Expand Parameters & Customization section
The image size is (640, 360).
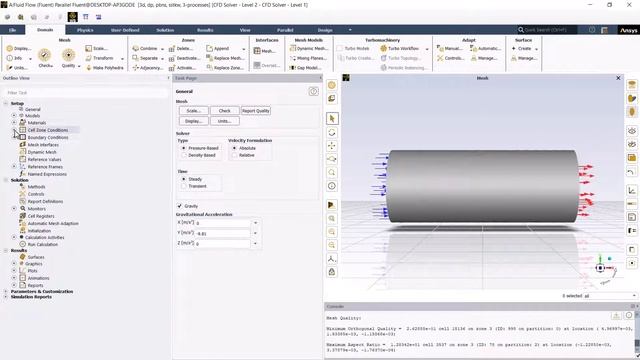(5, 291)
